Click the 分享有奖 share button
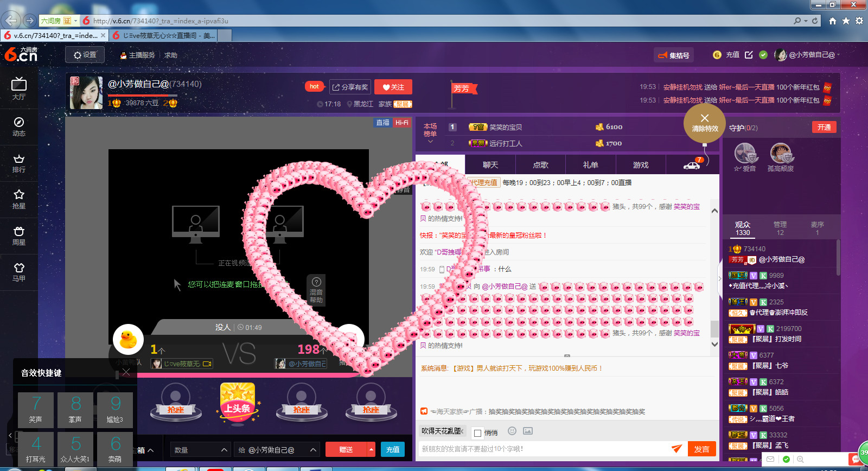Image resolution: width=868 pixels, height=471 pixels. (350, 87)
